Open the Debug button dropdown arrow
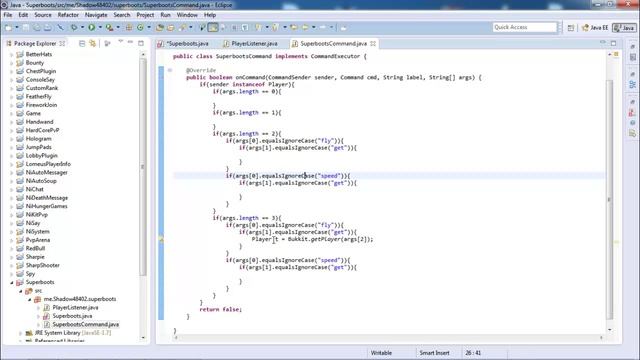The height and width of the screenshot is (360, 640). tap(82, 28)
